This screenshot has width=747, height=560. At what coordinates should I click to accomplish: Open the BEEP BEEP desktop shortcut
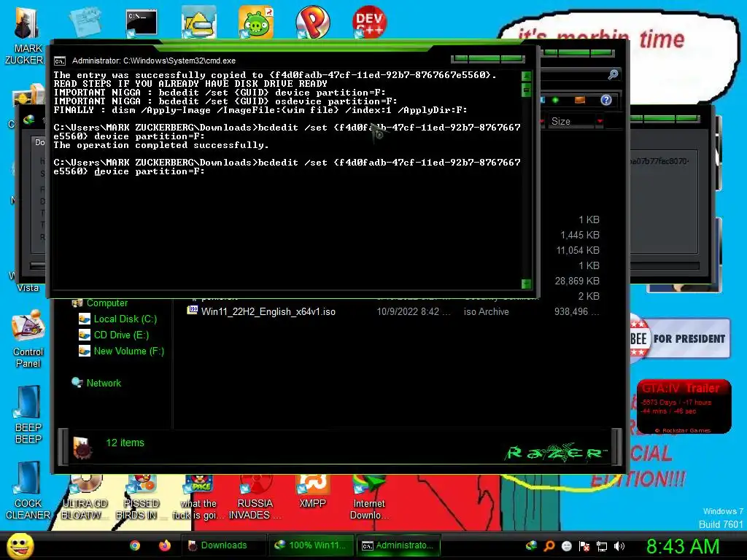coord(28,414)
